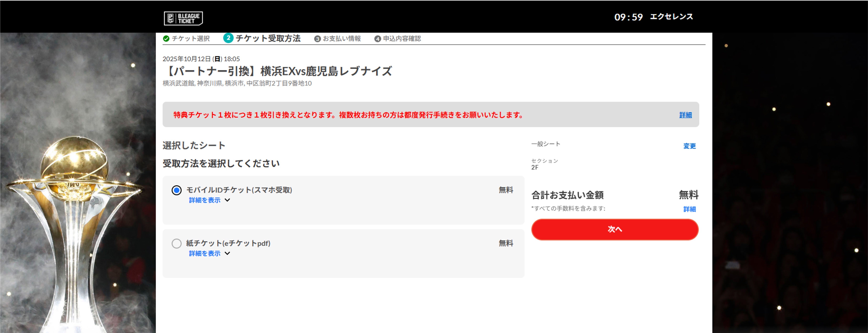Select the モバイルIDチケット radio button
This screenshot has height=333, width=868.
pos(177,190)
